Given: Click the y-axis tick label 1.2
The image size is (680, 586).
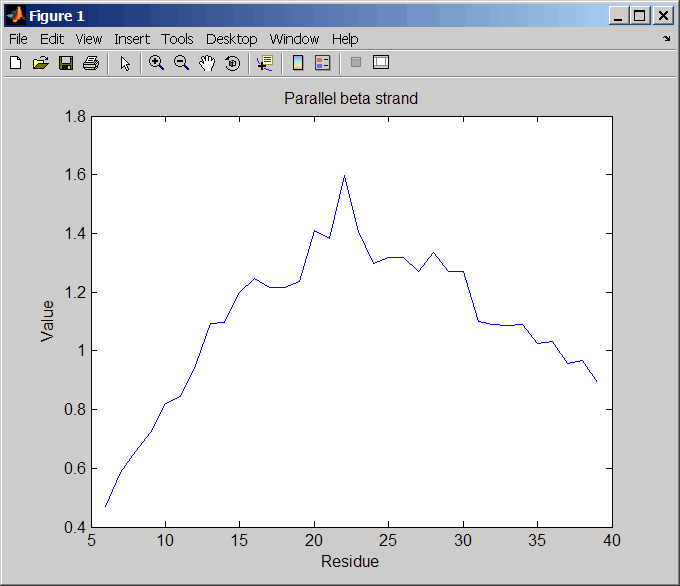Looking at the screenshot, I should pos(75,292).
